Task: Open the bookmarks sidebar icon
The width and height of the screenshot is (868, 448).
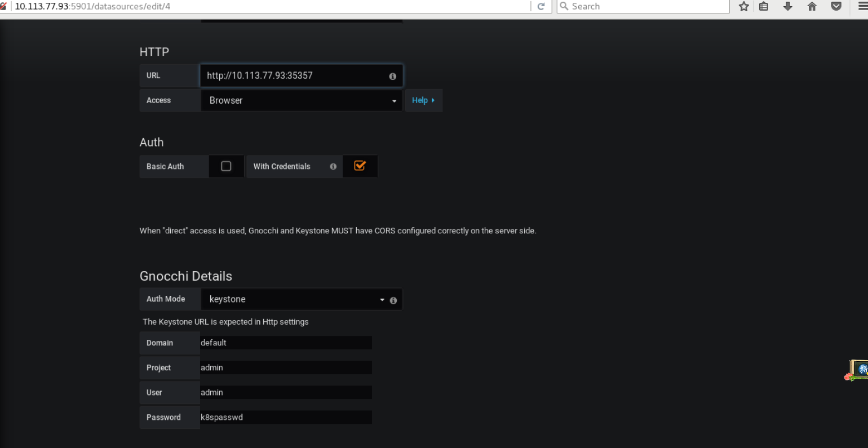Action: (764, 6)
